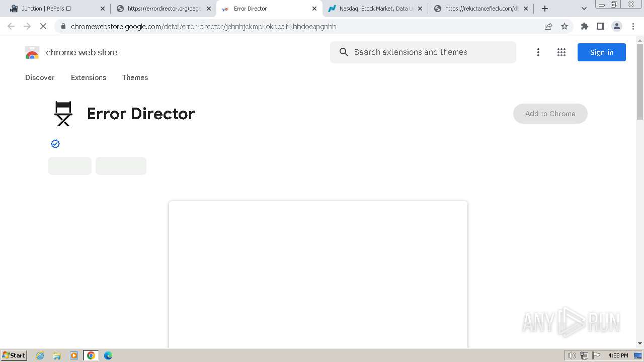Viewport: 644px width, 362px height.
Task: Click the scrollbar down arrow
Action: pyautogui.click(x=640, y=343)
